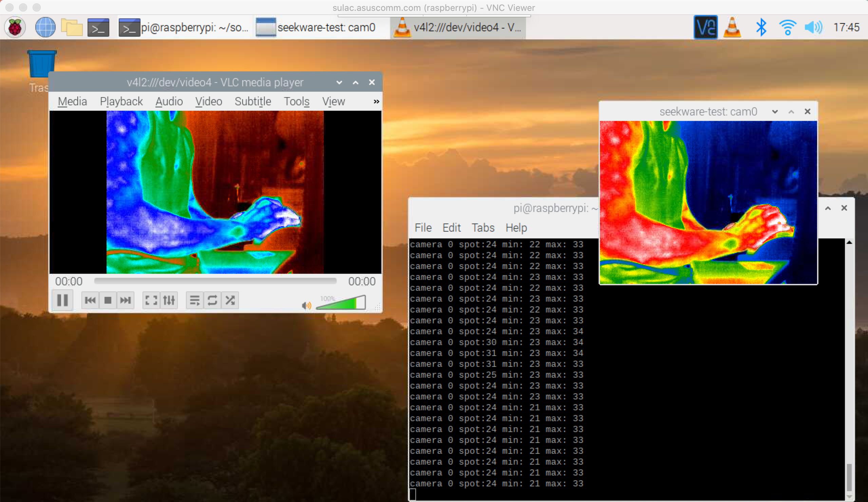Open the Wi-Fi network tray menu
868x502 pixels.
787,27
